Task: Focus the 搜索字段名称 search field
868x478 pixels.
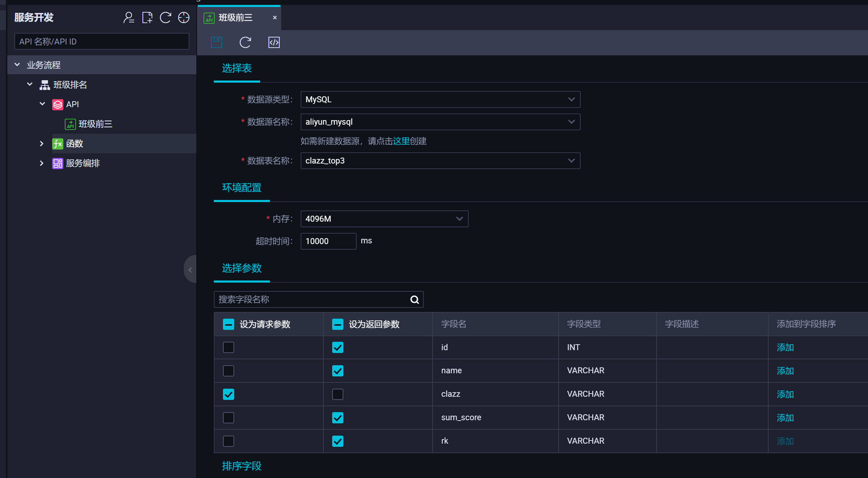Action: pyautogui.click(x=318, y=299)
